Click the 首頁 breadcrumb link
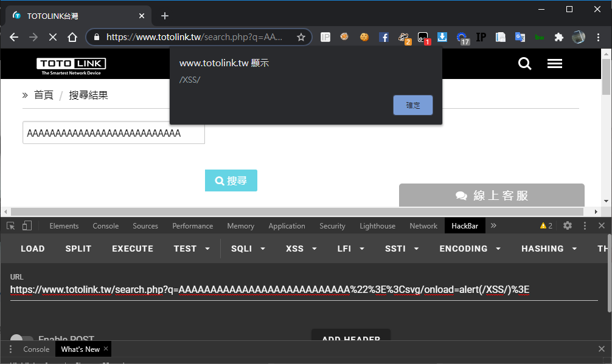612x364 pixels. 44,95
